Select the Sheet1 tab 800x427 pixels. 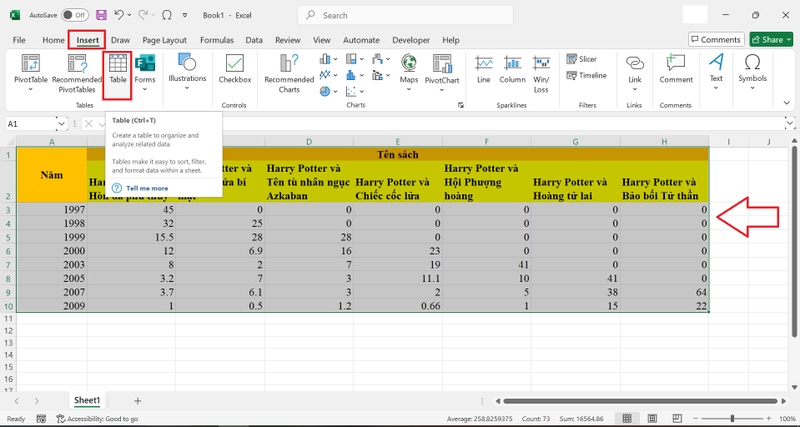point(87,400)
